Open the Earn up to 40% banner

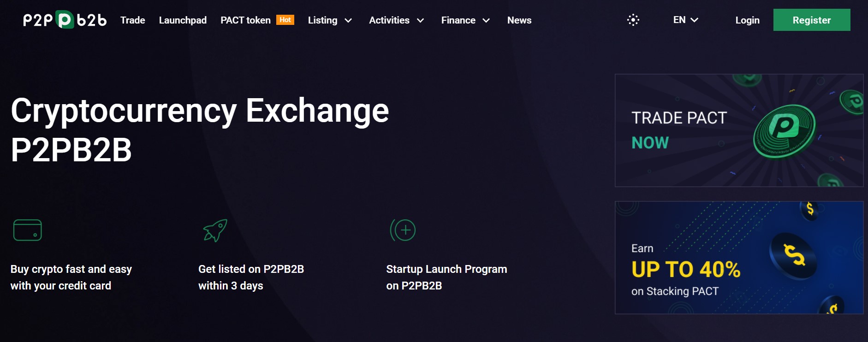point(739,258)
